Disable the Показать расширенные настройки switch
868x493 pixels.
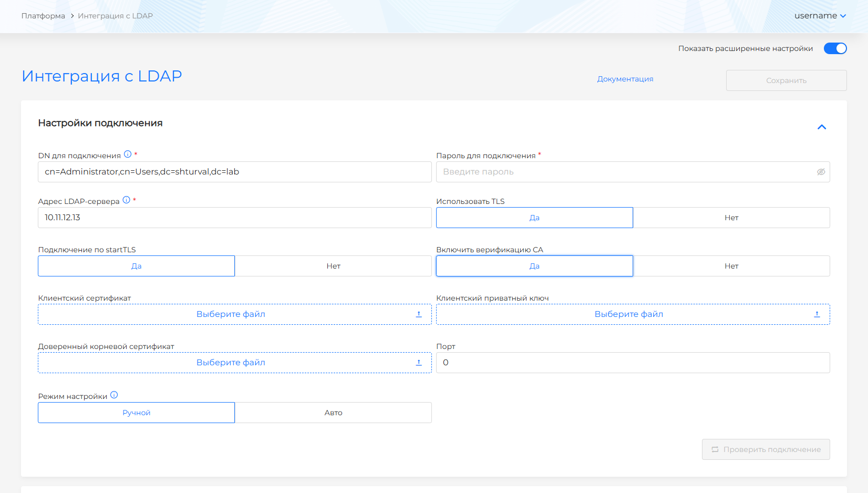click(835, 48)
